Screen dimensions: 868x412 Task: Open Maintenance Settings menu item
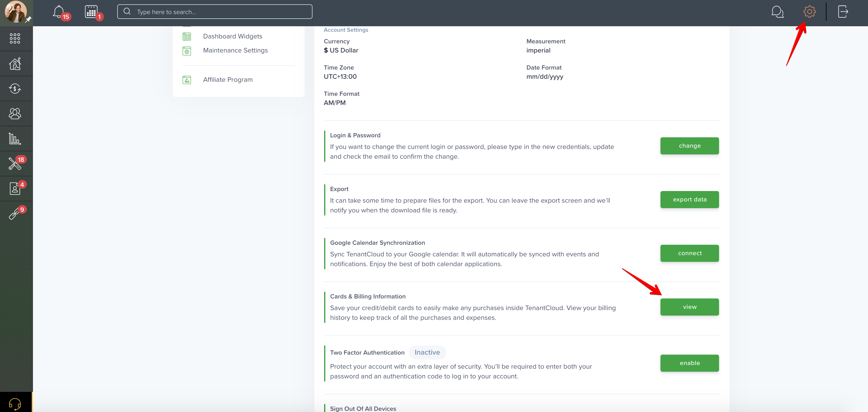[x=236, y=51]
